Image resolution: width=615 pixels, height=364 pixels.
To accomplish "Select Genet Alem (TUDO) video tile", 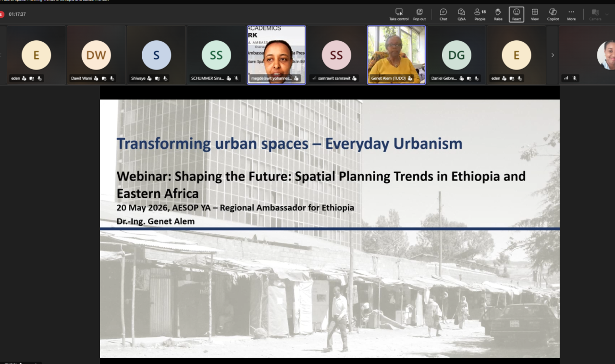I will pos(396,55).
